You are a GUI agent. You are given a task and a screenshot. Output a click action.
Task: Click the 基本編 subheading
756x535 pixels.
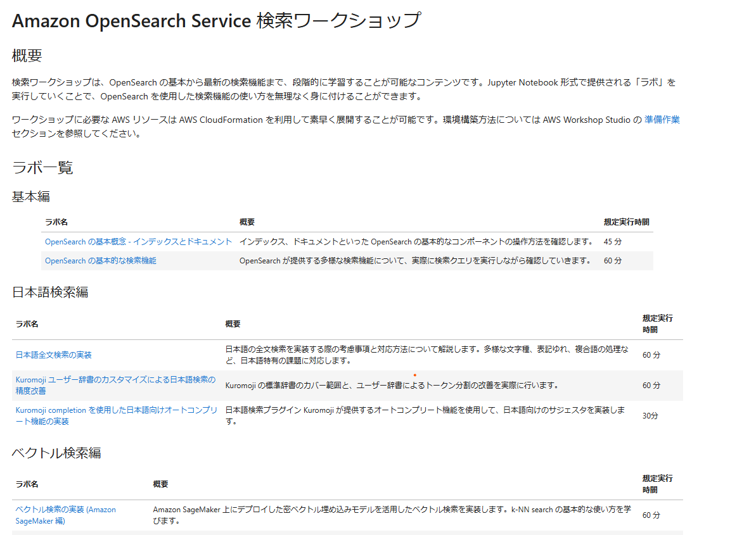[31, 196]
